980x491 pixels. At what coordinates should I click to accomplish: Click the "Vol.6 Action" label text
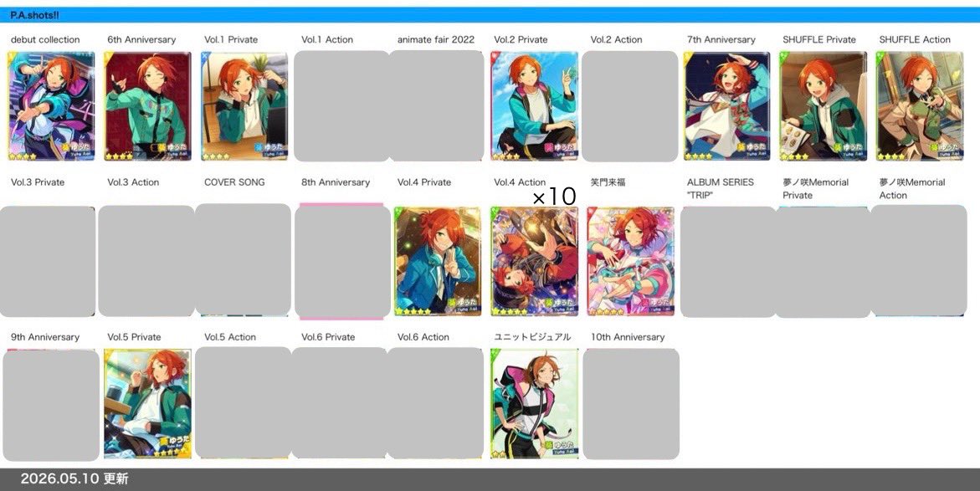423,337
